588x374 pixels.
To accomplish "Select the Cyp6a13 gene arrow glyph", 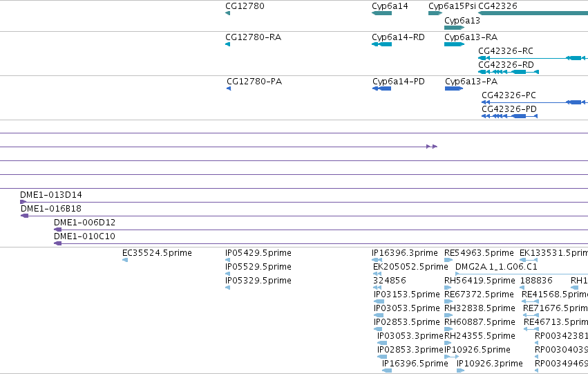I will [455, 28].
